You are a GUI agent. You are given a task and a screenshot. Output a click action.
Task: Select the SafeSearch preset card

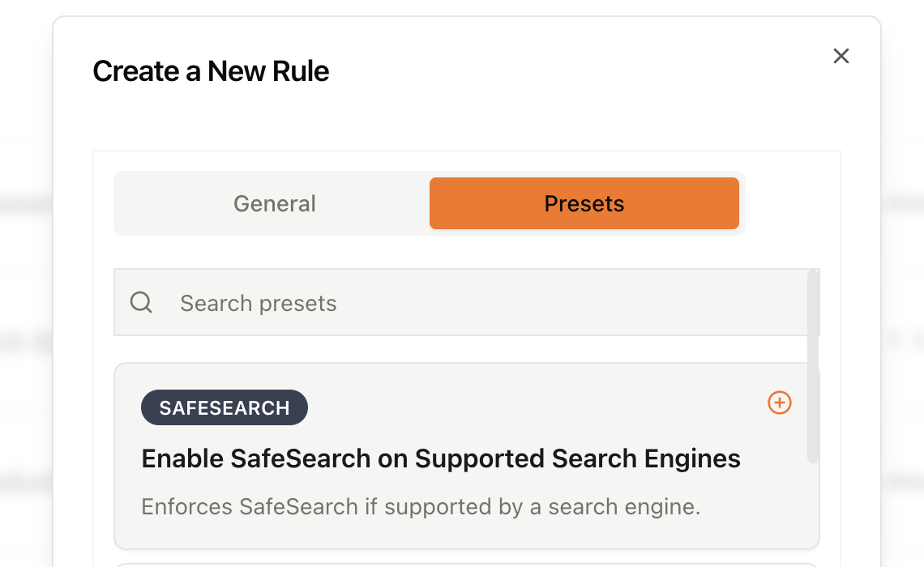point(467,456)
